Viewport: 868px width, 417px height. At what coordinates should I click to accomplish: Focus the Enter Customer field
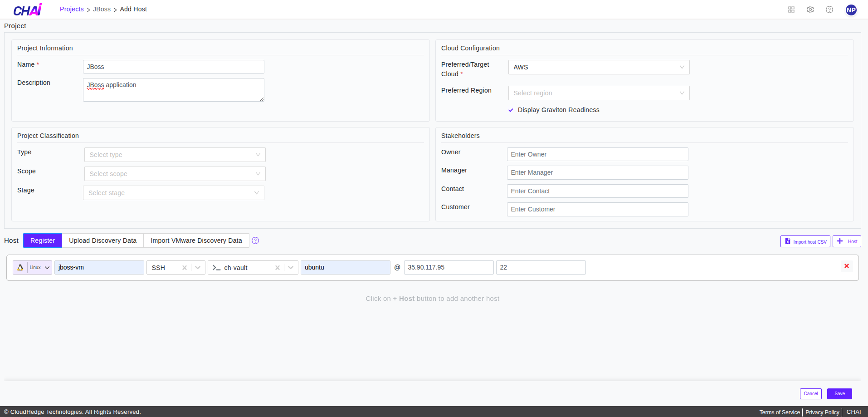tap(598, 209)
